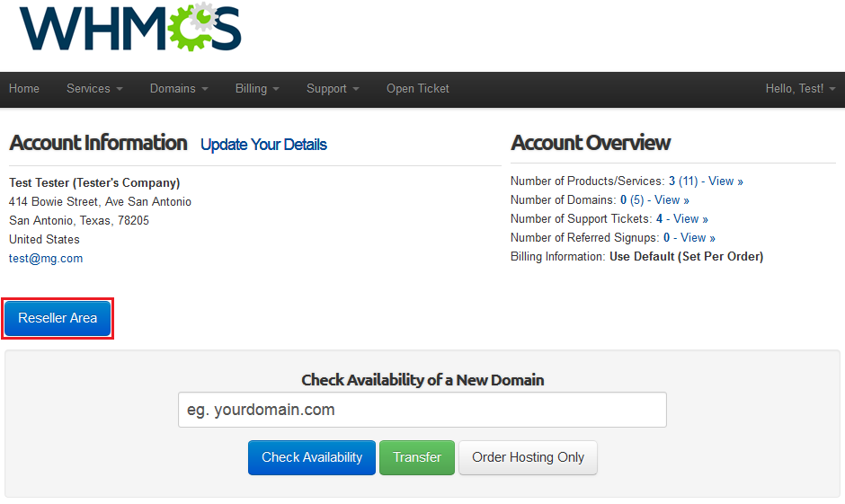The height and width of the screenshot is (504, 845).
Task: Select the 'United States' text
Action: [x=44, y=240]
